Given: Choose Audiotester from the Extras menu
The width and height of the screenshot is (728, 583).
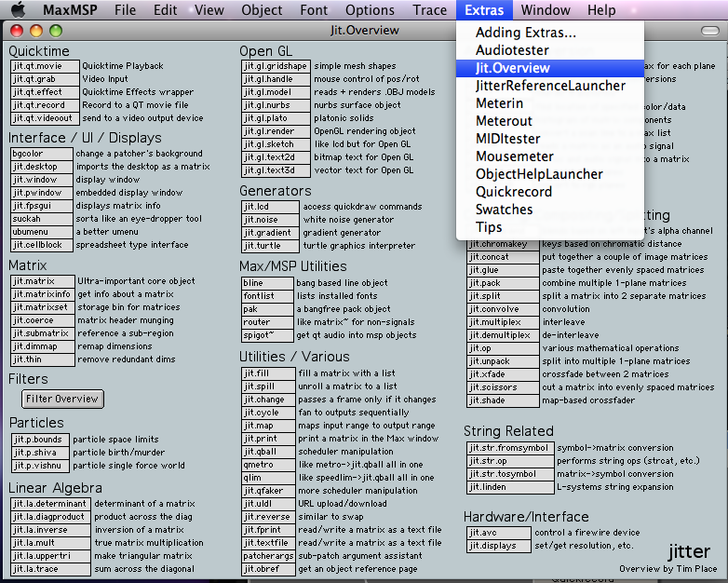Looking at the screenshot, I should 550,50.
